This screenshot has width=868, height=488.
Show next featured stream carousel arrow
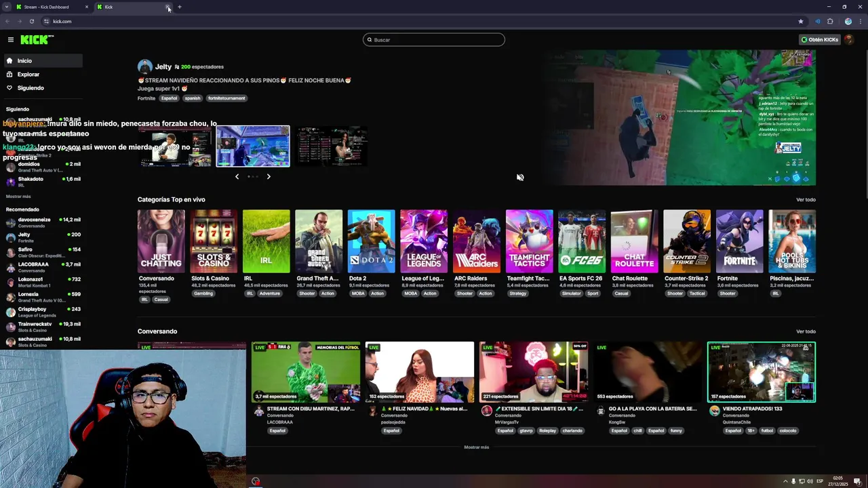[x=269, y=177]
